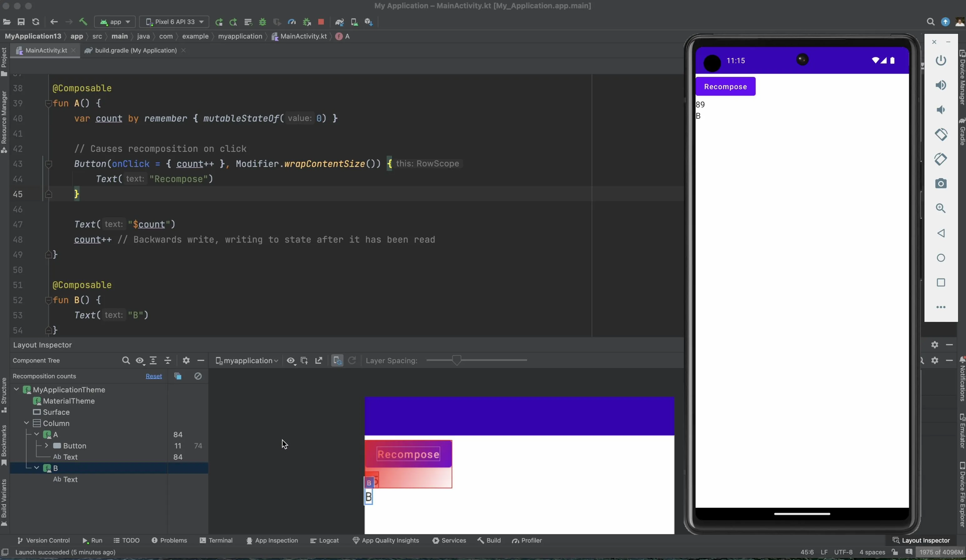966x560 pixels.
Task: Click the Reset recomposition counts link
Action: pos(154,376)
